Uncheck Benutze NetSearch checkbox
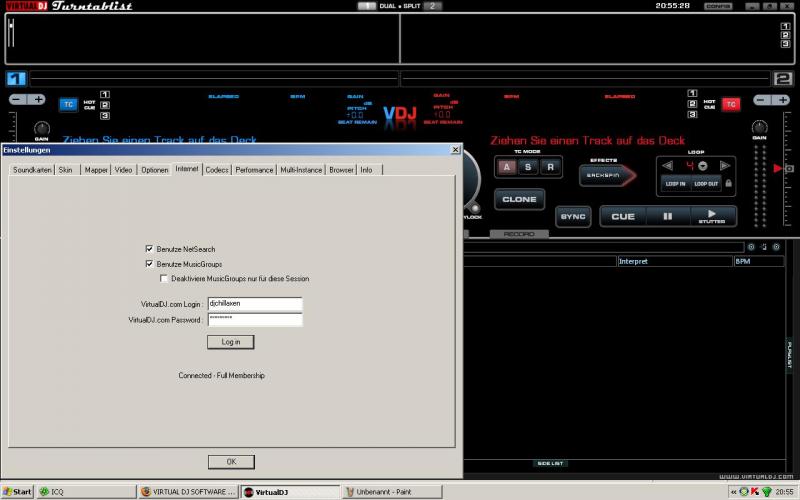The height and width of the screenshot is (500, 800). 149,249
